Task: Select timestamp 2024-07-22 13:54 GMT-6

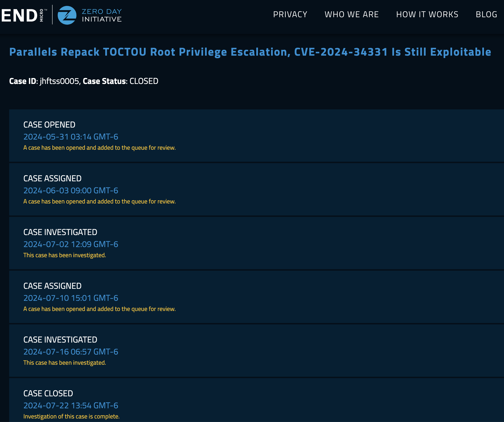Action: [x=71, y=405]
